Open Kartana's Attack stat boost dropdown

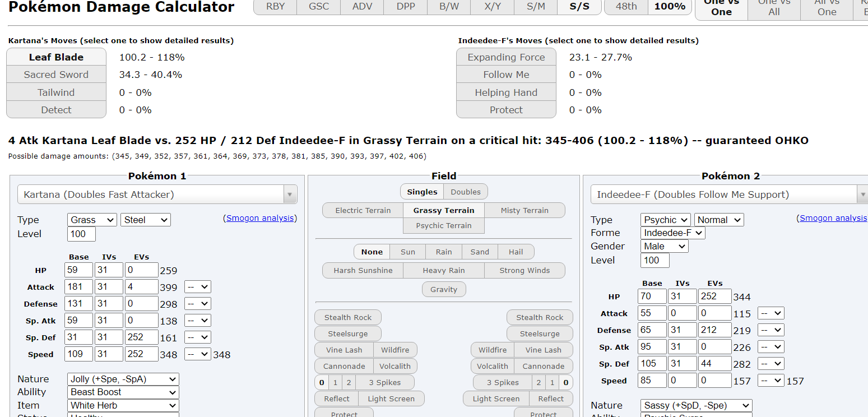[198, 287]
